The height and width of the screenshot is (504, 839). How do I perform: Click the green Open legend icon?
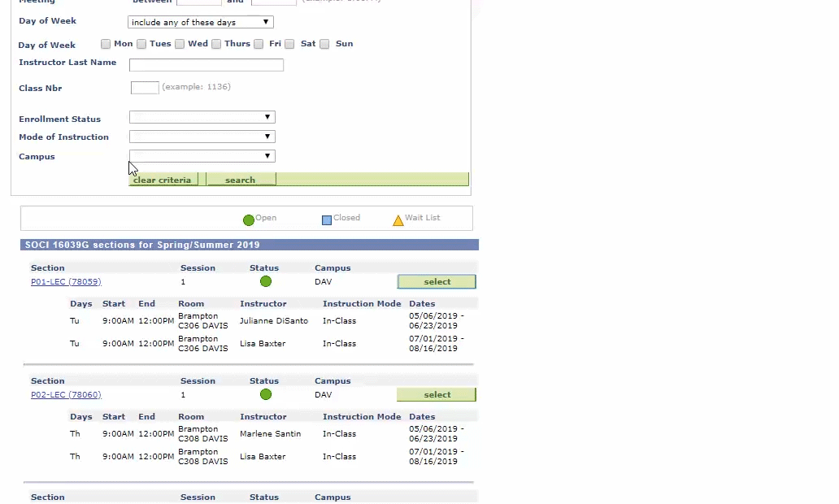[x=248, y=220]
